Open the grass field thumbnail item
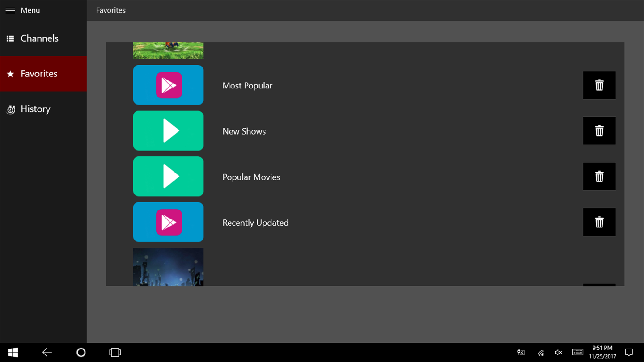Screen dimensions: 644x362 tap(168, 51)
